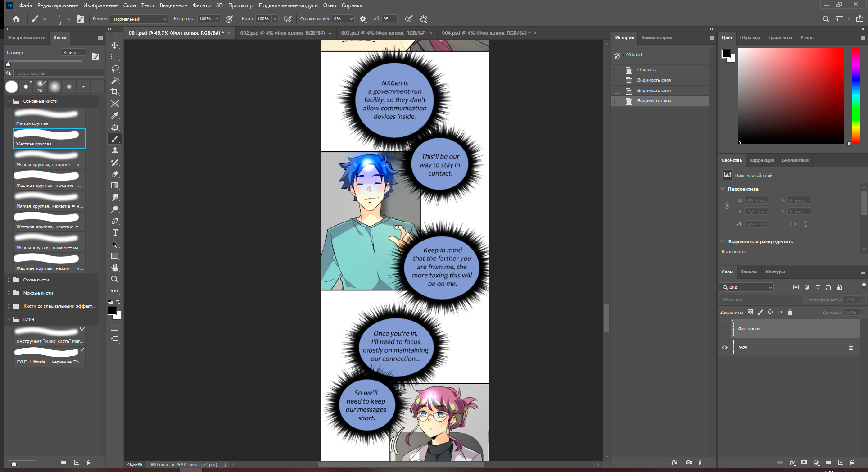Select the Rectangular Marquee tool
This screenshot has height=472, width=868.
(x=115, y=57)
